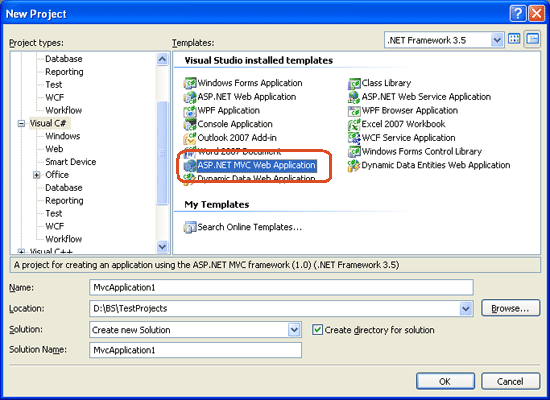Open Search Online Templates icon

point(190,227)
